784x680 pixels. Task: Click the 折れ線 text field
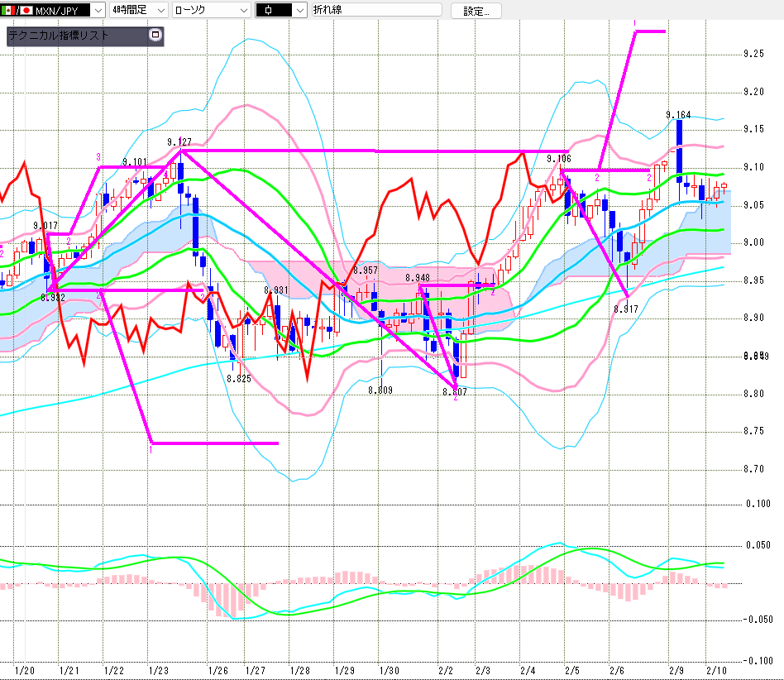tap(377, 11)
